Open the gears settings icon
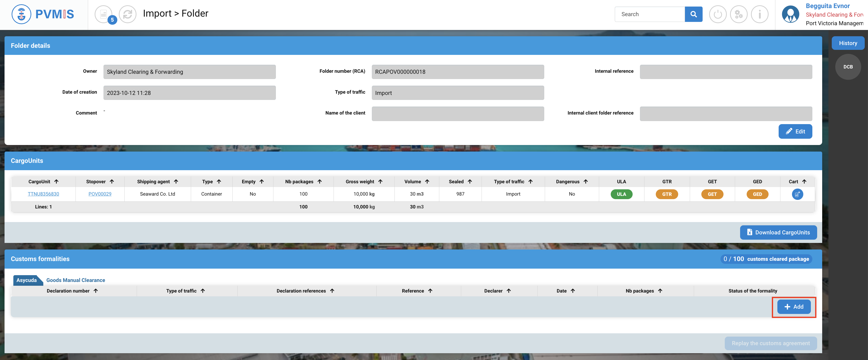 point(739,14)
